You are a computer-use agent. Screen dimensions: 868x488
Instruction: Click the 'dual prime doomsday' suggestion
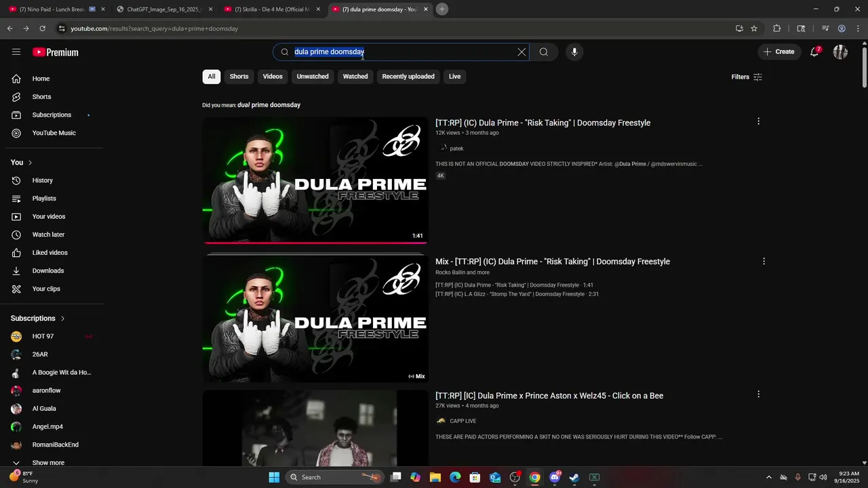coord(269,105)
